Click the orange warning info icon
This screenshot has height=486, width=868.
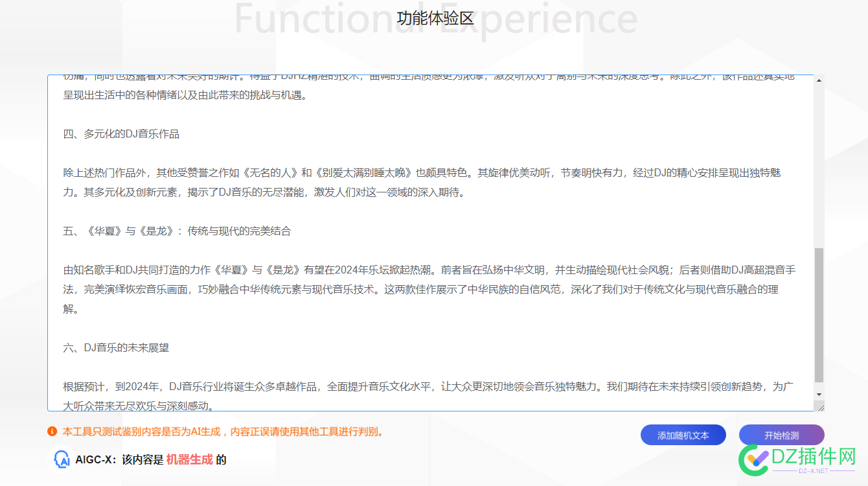pyautogui.click(x=52, y=432)
